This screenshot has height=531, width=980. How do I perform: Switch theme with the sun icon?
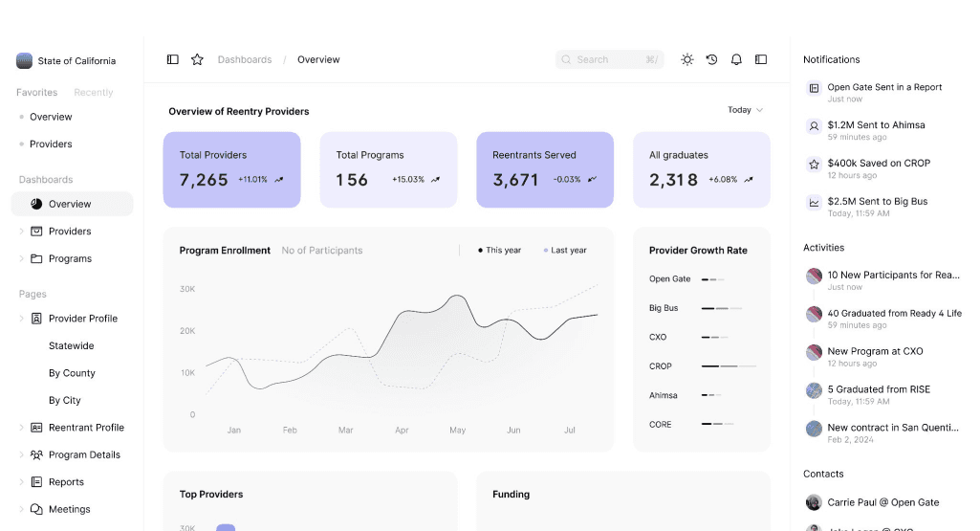(x=686, y=59)
